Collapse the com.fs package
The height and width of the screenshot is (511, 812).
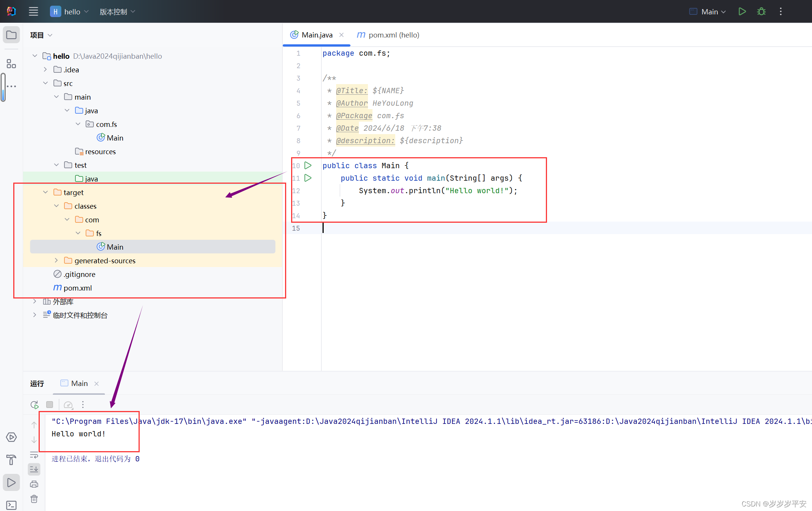click(x=78, y=124)
